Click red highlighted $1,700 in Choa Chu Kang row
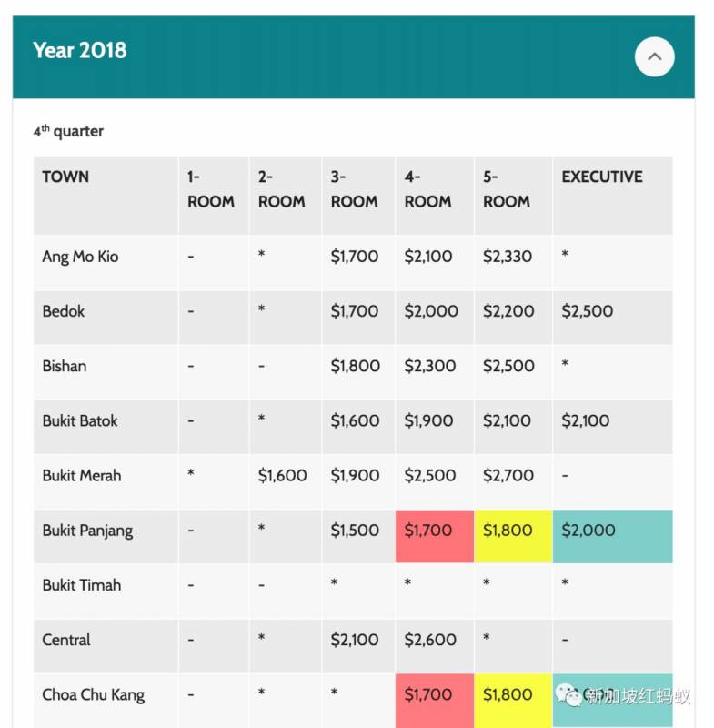The height and width of the screenshot is (728, 714). tap(428, 694)
